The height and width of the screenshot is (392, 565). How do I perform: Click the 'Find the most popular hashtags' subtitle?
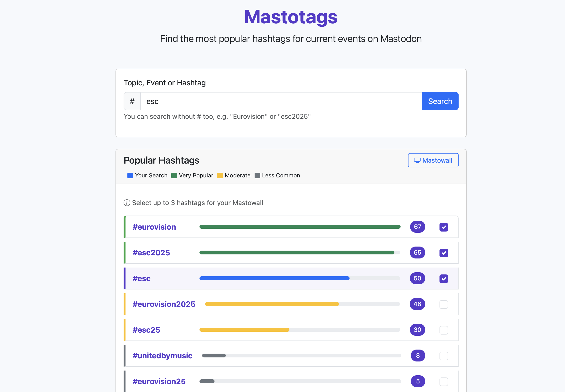[291, 39]
